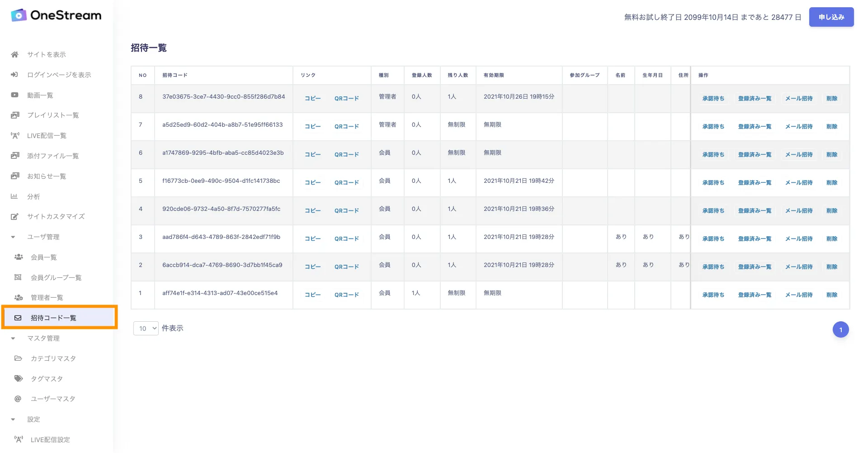Click the broadcast icon beside LIVE配信設定
Viewport: 868px width, 453px height.
pos(19,439)
